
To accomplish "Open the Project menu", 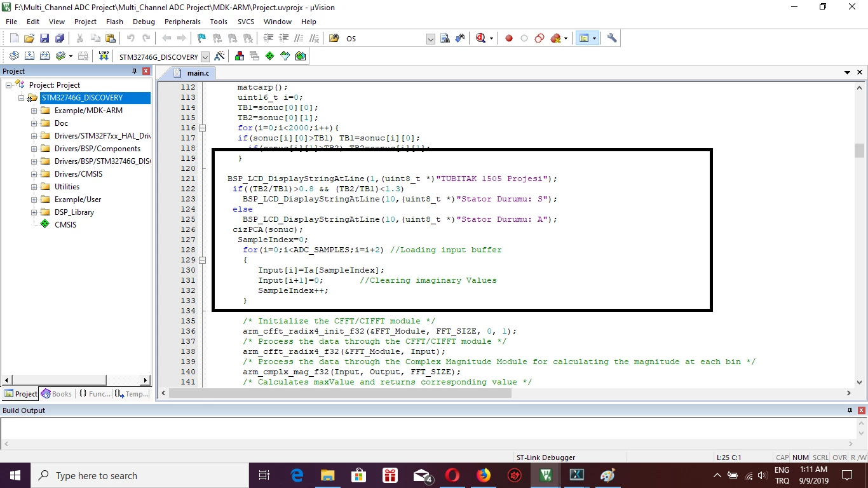I will coord(85,22).
